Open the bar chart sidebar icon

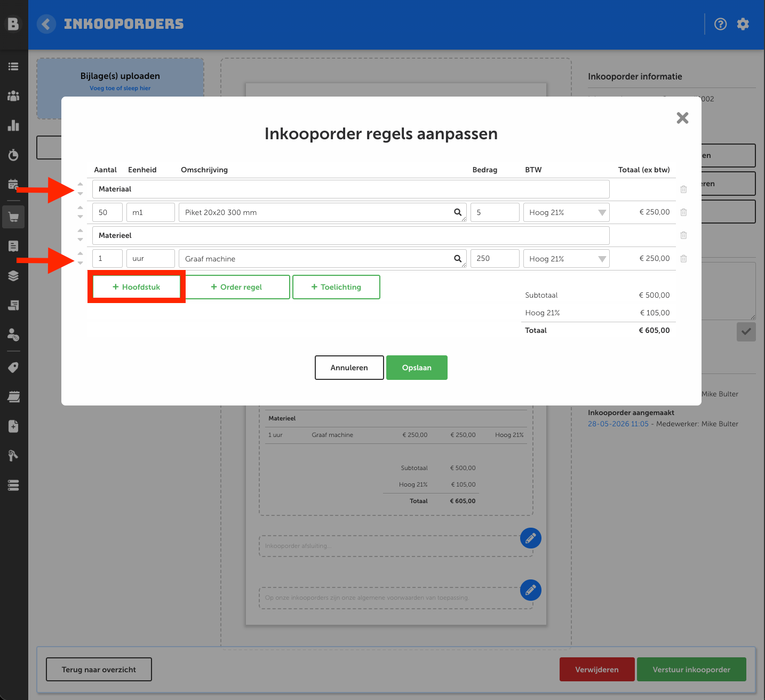point(13,126)
